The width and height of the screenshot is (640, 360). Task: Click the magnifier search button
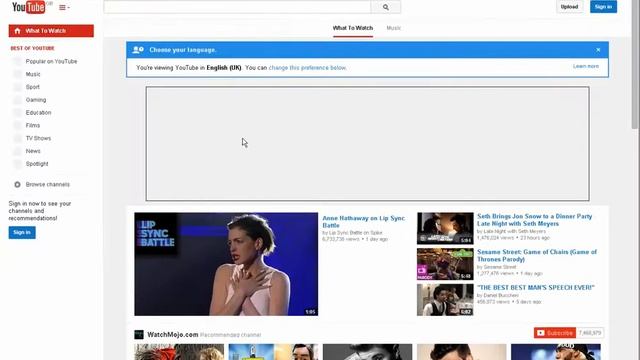(x=386, y=7)
